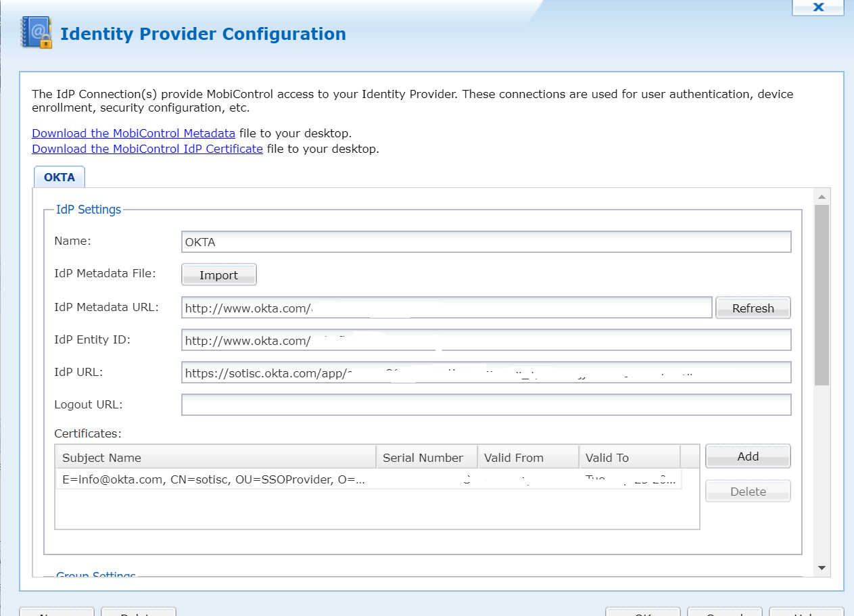Add a new certificate

[x=747, y=456]
